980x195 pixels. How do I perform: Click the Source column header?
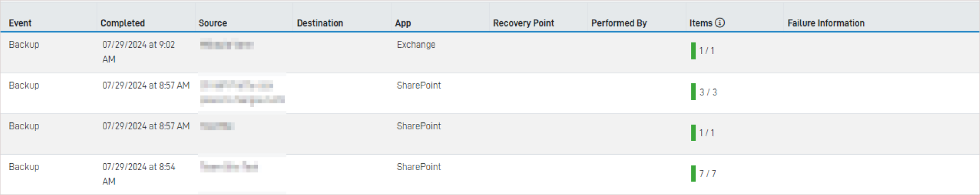(x=213, y=23)
